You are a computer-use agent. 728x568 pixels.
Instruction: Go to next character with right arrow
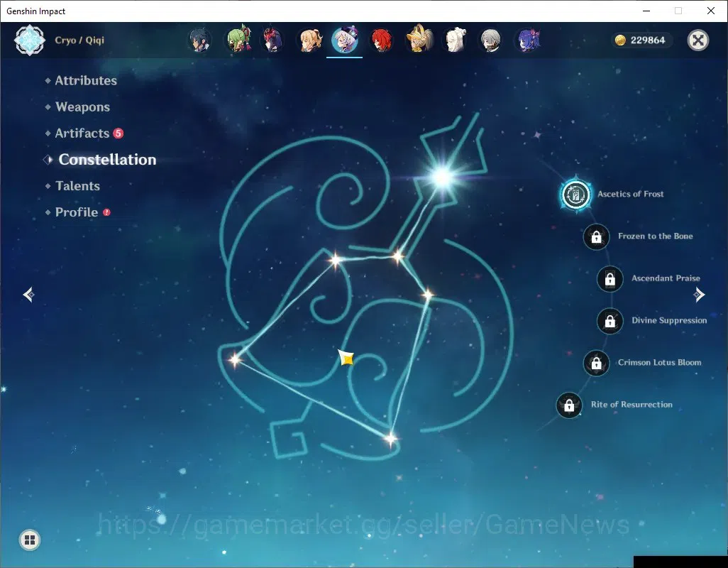(x=699, y=295)
